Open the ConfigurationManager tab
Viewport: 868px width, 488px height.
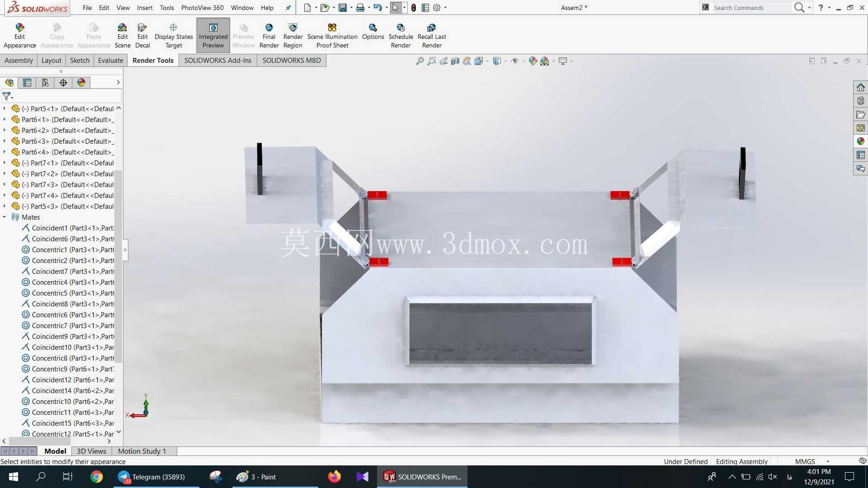pyautogui.click(x=45, y=83)
